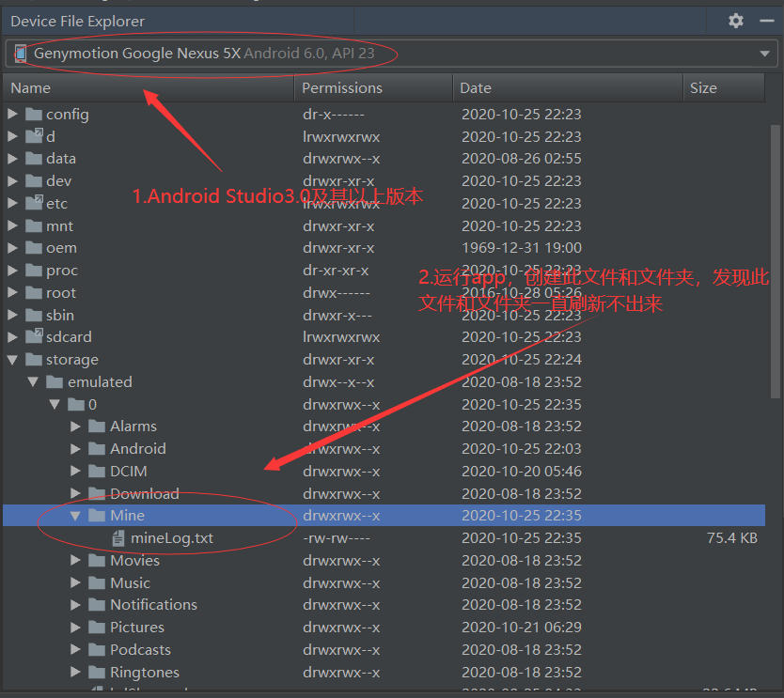Screen dimensions: 784x698
Task: Click the Date column header to sort
Action: point(475,87)
